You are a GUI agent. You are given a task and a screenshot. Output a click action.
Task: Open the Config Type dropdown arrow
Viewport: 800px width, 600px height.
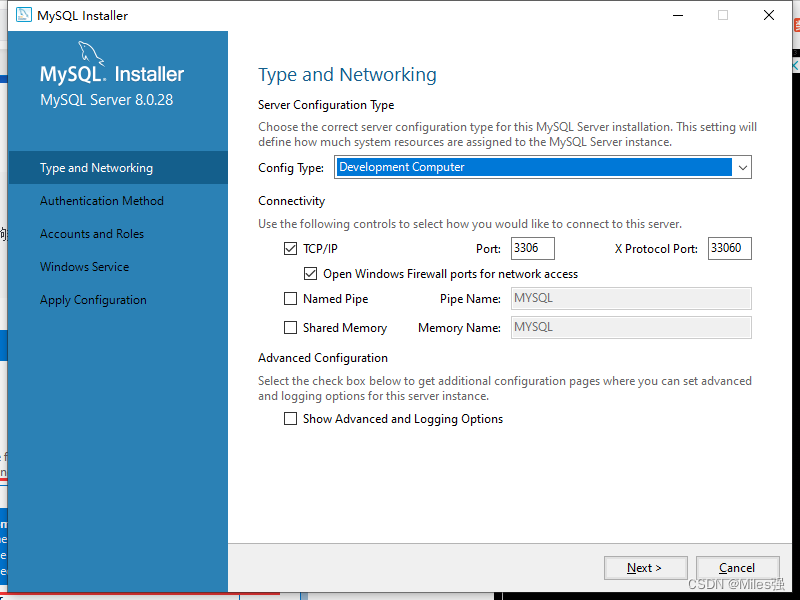pyautogui.click(x=742, y=167)
